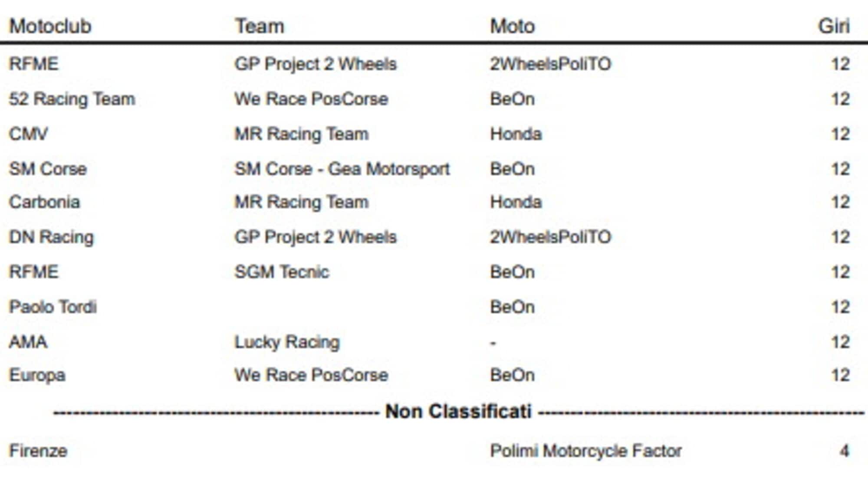Select the SGM Tecnic team cell
The width and height of the screenshot is (868, 488).
[x=282, y=272]
